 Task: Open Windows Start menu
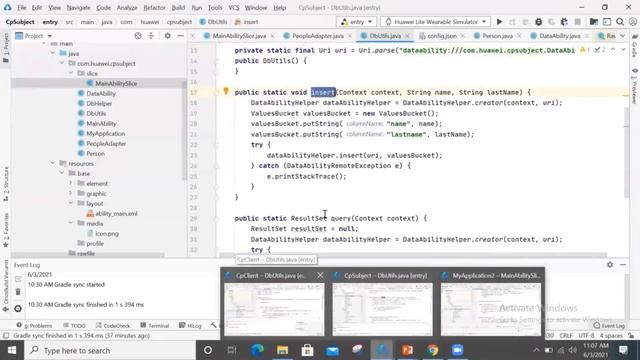(x=12, y=350)
